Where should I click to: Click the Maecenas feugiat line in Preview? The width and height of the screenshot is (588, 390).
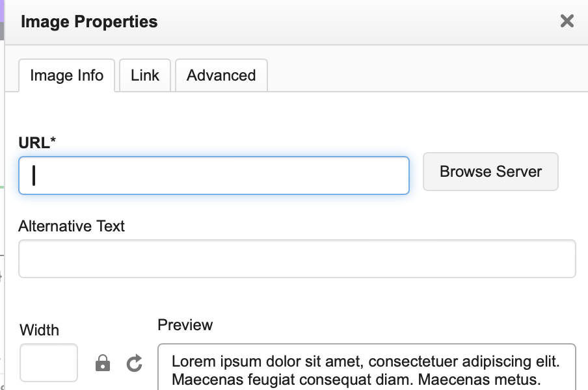[356, 379]
